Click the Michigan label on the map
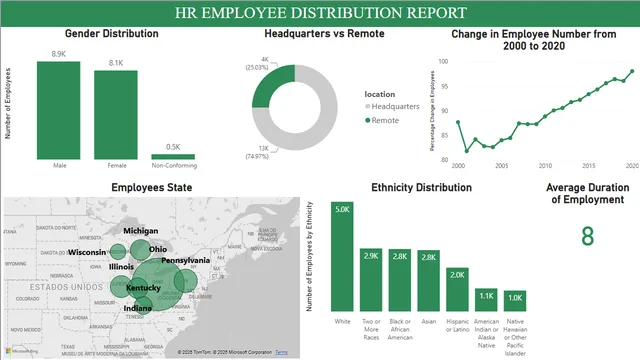Screen dimensions: 640x360 pos(141,231)
